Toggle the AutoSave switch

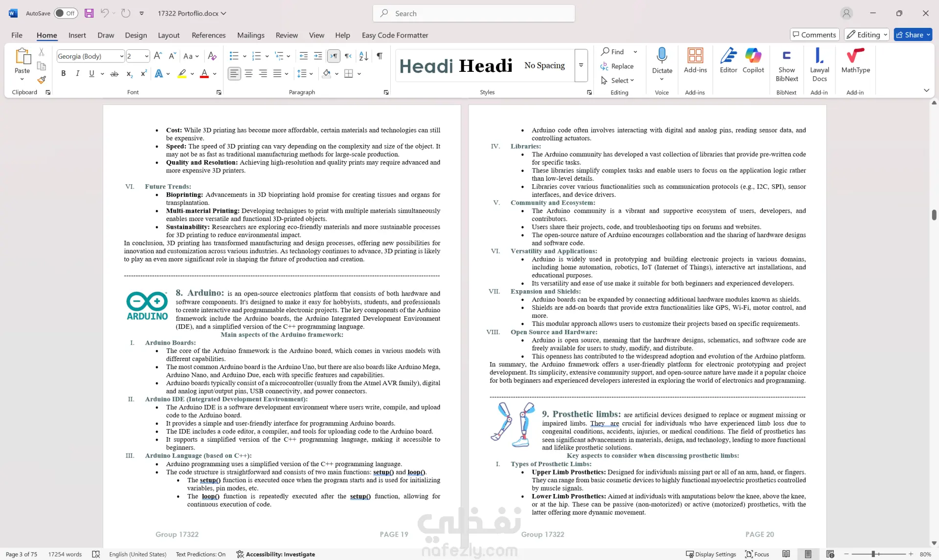66,13
